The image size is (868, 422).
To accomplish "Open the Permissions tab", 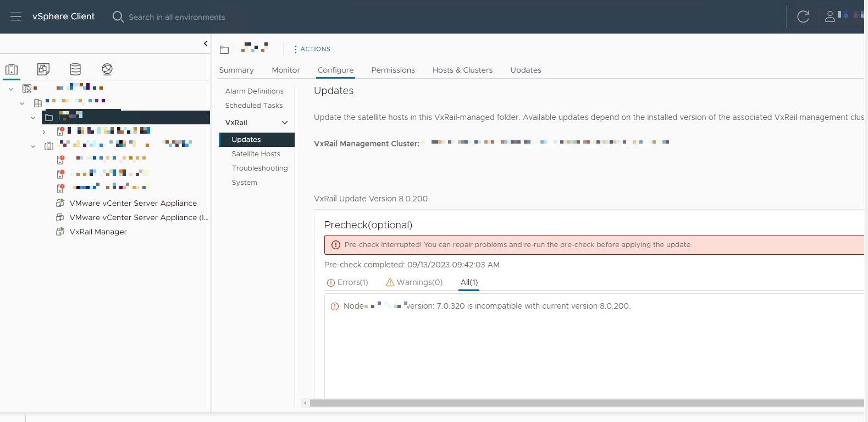I will [x=393, y=70].
